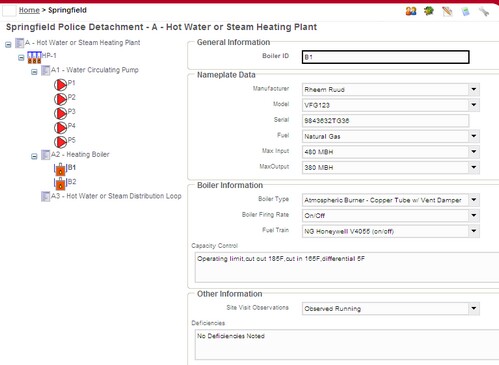Click the root Heating Plant folder icon
Screen dimensions: 499x365
point(19,43)
